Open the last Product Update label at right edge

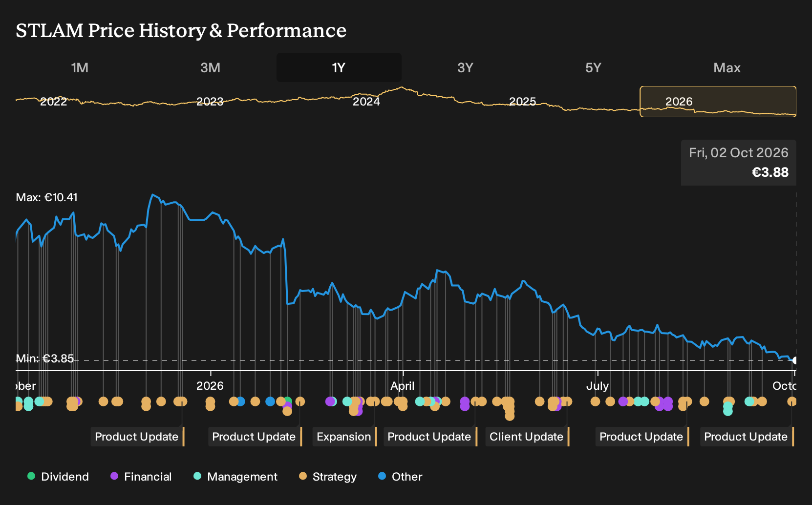[x=747, y=437]
